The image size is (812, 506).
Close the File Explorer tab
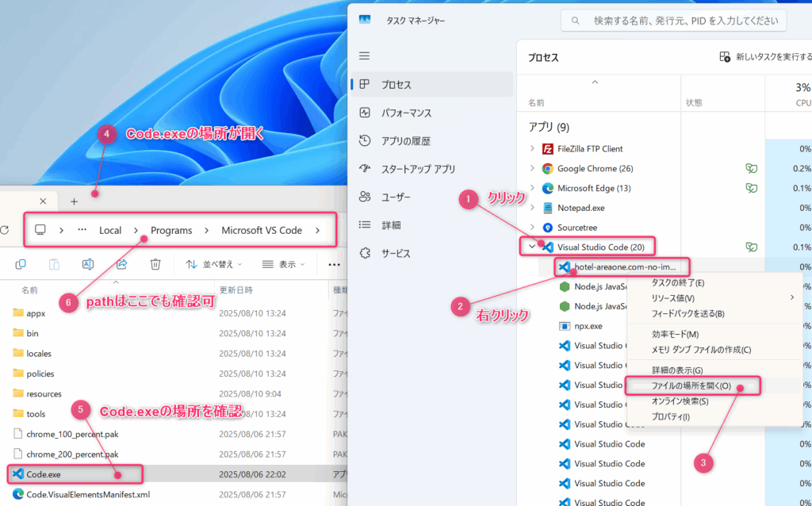43,201
